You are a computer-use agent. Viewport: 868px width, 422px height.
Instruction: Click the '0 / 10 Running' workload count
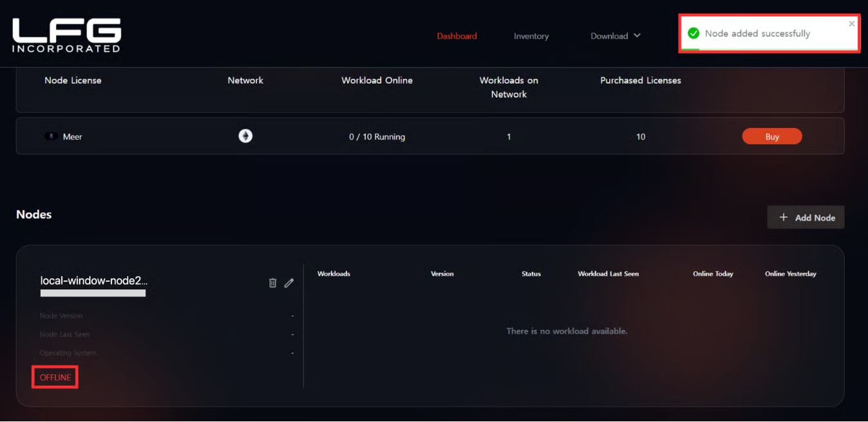click(x=377, y=136)
